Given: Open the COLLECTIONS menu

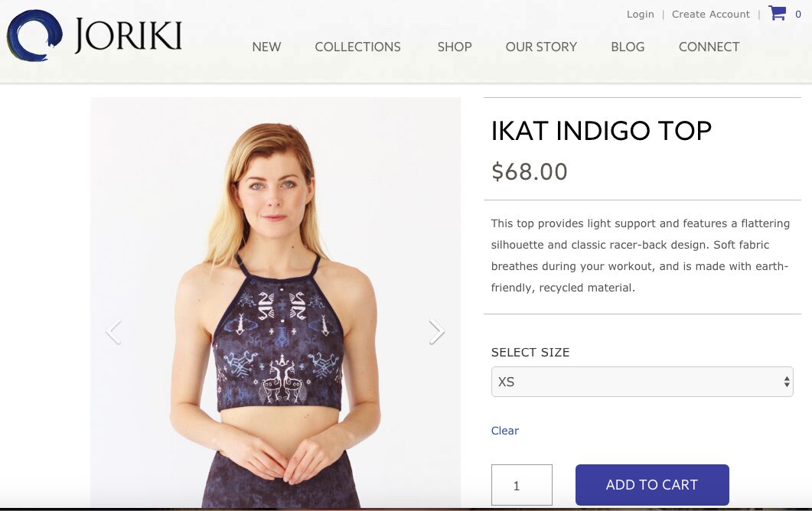Looking at the screenshot, I should pos(357,47).
